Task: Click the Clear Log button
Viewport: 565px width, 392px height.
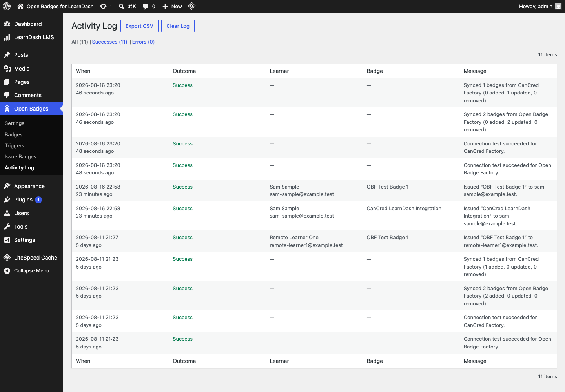Action: click(178, 26)
